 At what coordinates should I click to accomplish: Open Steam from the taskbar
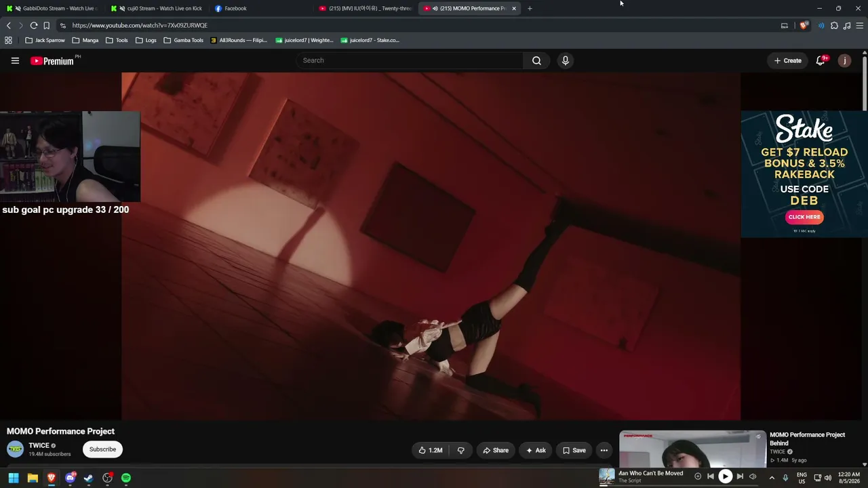coord(88,478)
